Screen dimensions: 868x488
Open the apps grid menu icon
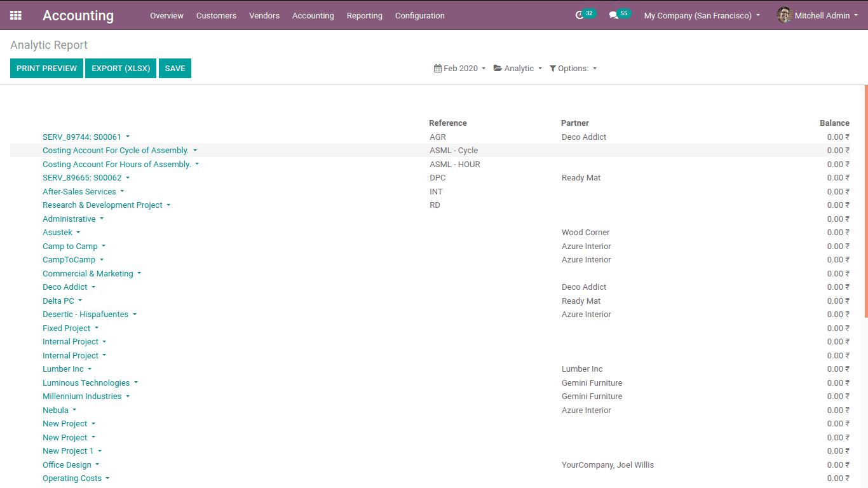point(16,15)
